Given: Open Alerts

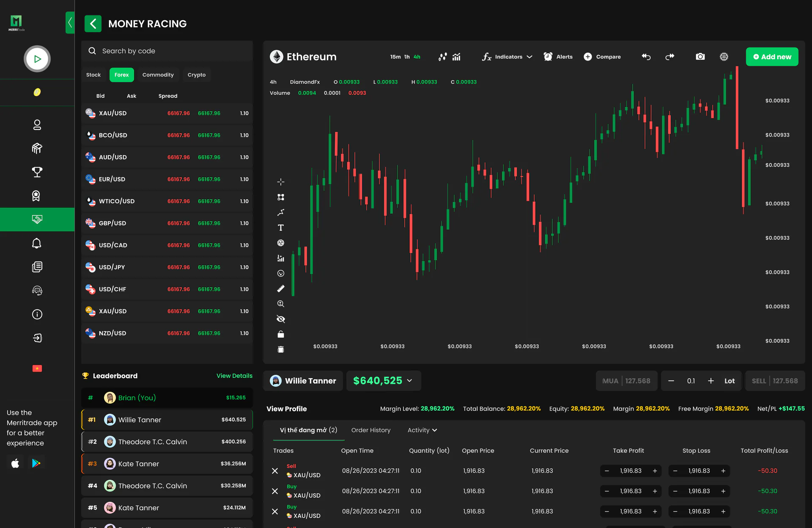Looking at the screenshot, I should click(x=558, y=57).
